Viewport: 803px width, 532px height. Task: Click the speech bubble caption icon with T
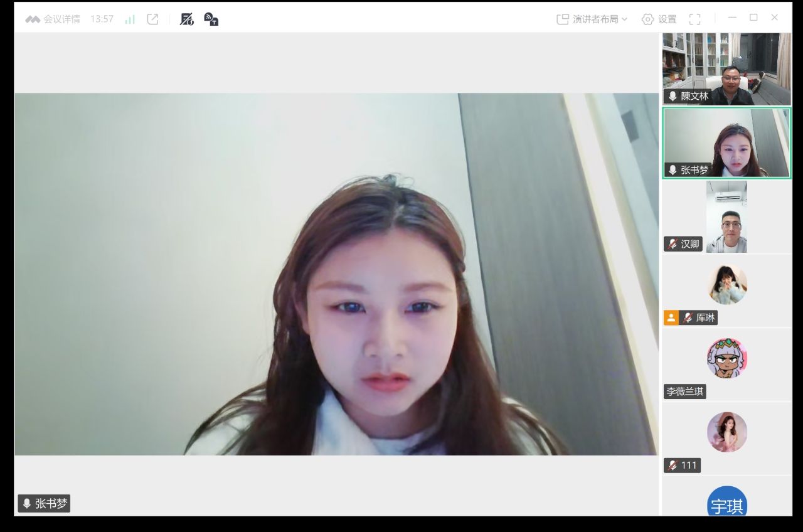tap(211, 19)
